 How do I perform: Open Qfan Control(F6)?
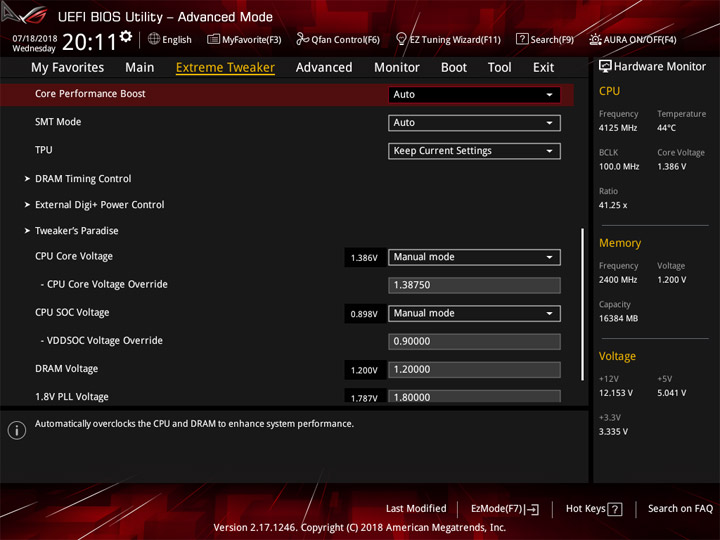(x=345, y=40)
